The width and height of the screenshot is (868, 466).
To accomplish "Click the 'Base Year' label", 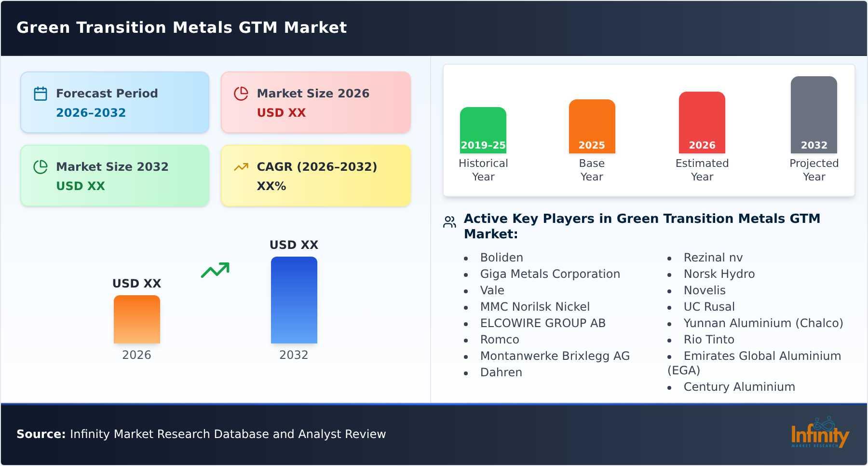I will (592, 170).
